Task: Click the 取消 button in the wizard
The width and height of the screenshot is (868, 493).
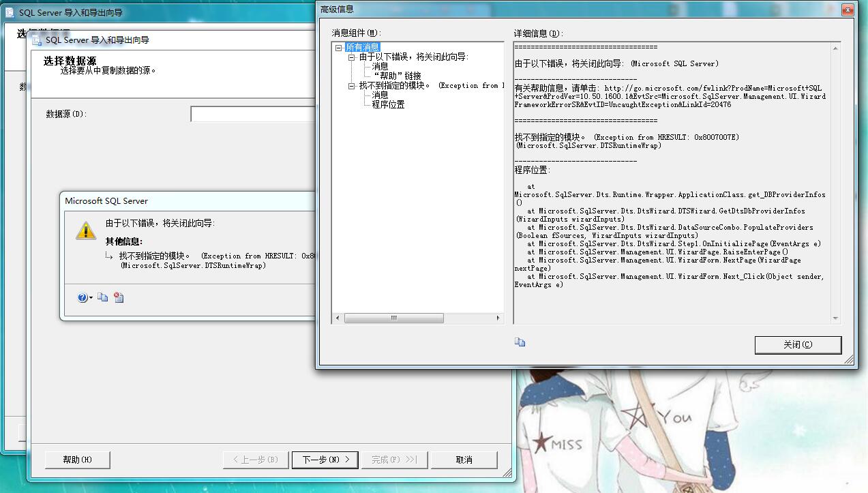Action: click(464, 460)
